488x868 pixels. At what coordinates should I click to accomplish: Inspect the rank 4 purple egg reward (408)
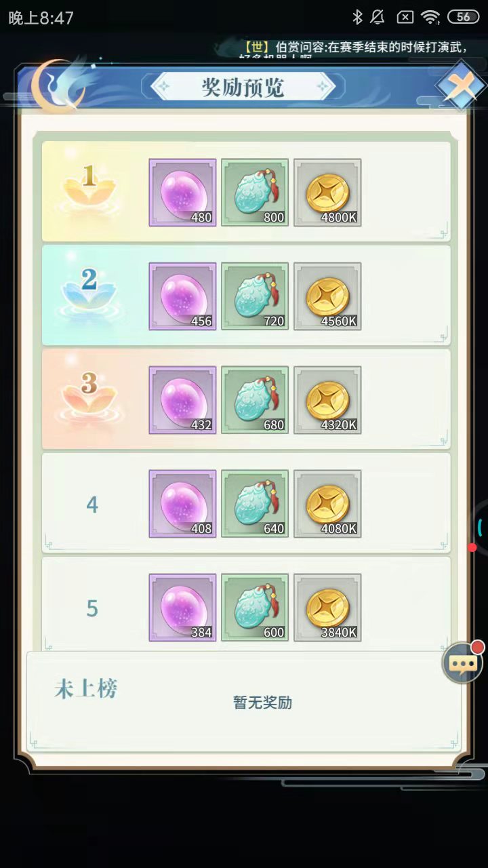coord(182,504)
